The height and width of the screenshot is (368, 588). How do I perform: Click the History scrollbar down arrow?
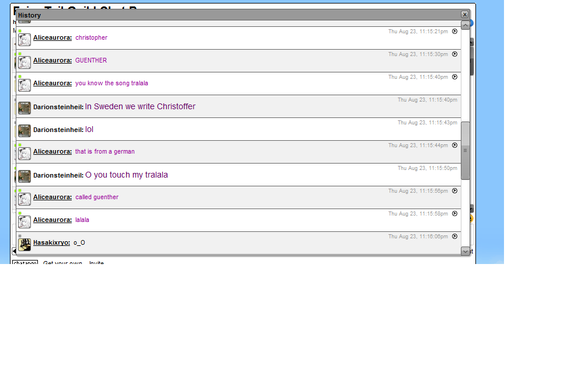pyautogui.click(x=465, y=251)
